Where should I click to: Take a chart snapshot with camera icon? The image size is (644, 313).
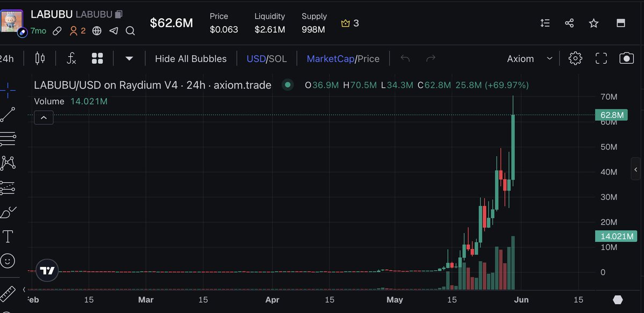click(627, 58)
